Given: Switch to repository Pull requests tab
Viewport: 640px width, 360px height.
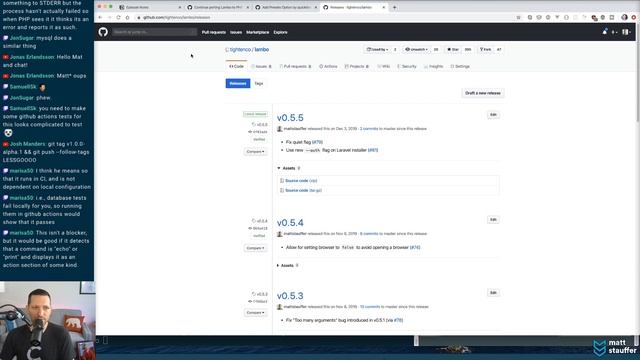Looking at the screenshot, I should [x=295, y=66].
